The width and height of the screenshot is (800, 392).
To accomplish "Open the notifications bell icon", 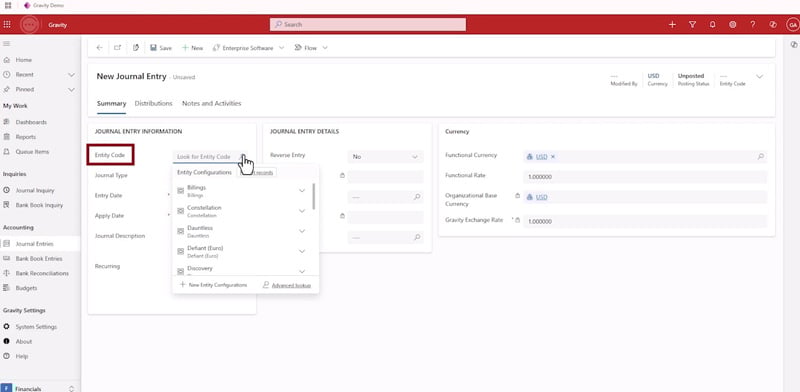I will 712,24.
